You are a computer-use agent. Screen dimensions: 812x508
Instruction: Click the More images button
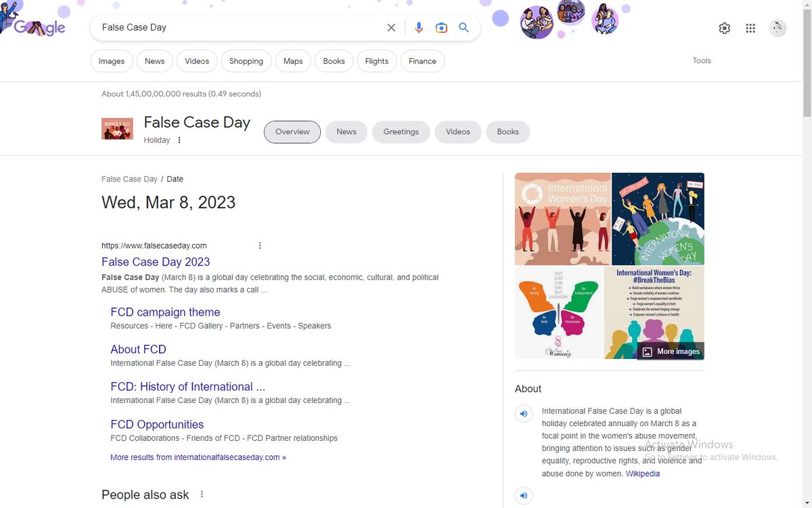click(x=671, y=352)
